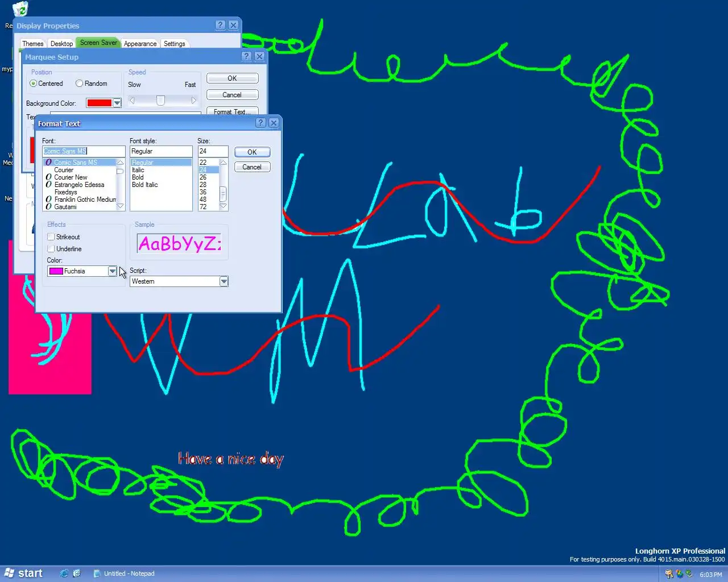Click the Font style input field

click(161, 151)
